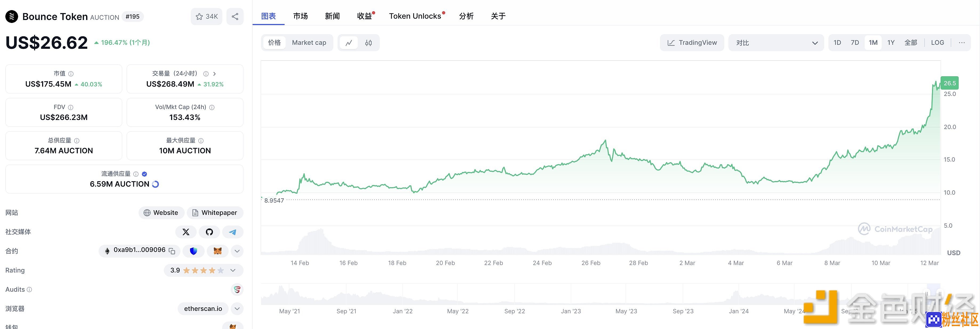
Task: Open the Token Unlocks tab
Action: coord(415,16)
